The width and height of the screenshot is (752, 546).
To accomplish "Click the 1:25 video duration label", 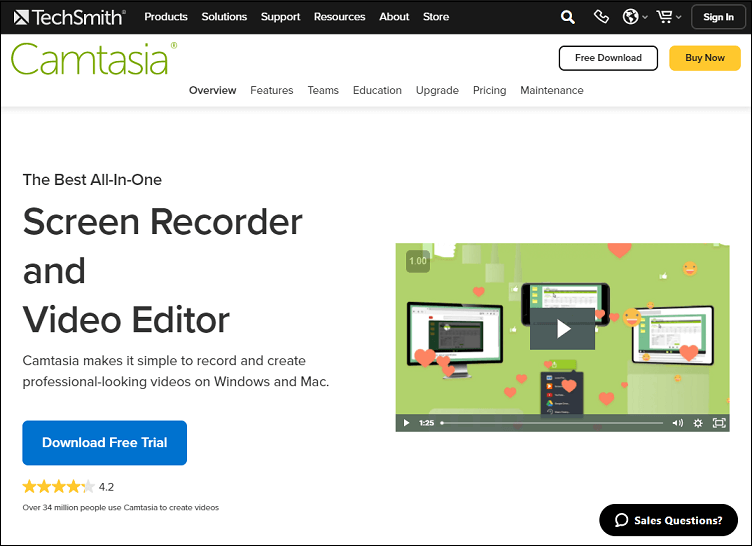I will pyautogui.click(x=426, y=423).
